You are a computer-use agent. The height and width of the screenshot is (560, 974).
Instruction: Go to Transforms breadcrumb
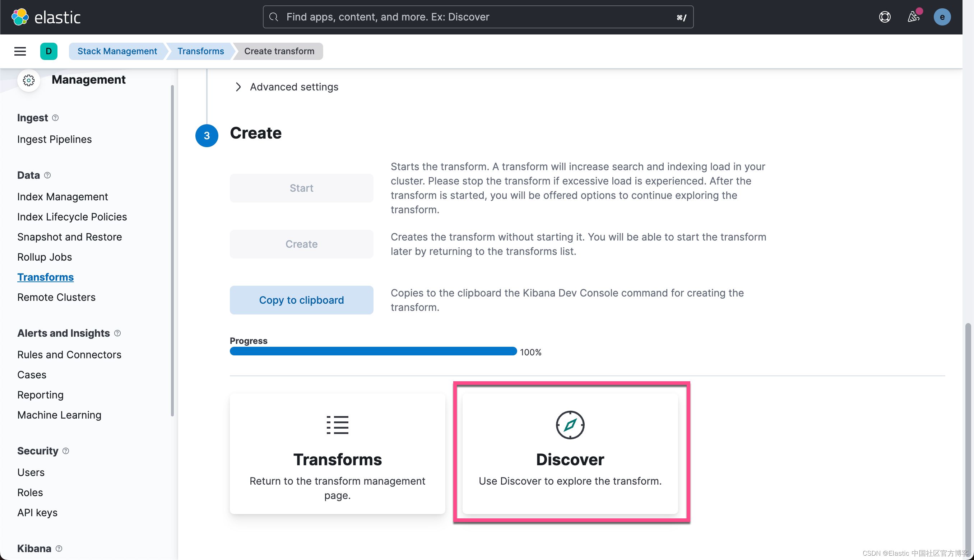(200, 51)
